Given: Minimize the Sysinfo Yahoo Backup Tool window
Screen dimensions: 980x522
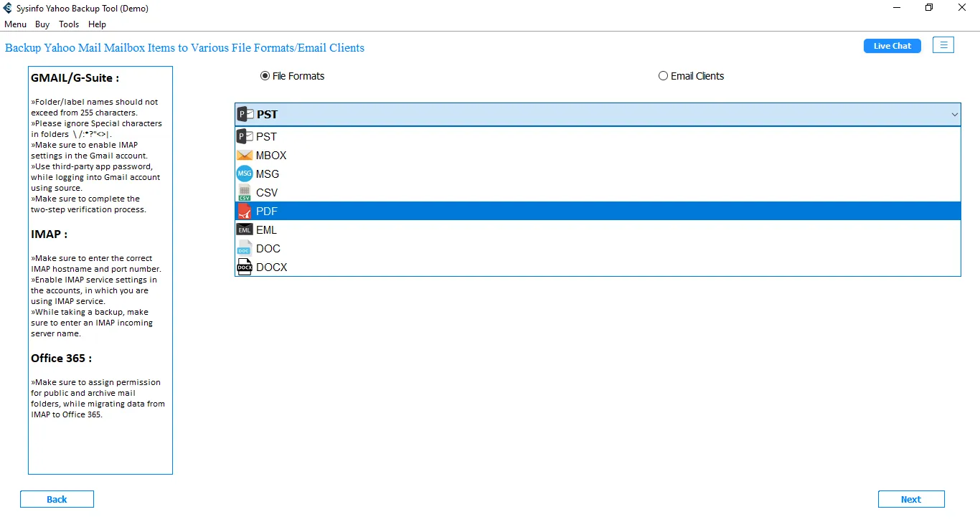Looking at the screenshot, I should [x=896, y=8].
